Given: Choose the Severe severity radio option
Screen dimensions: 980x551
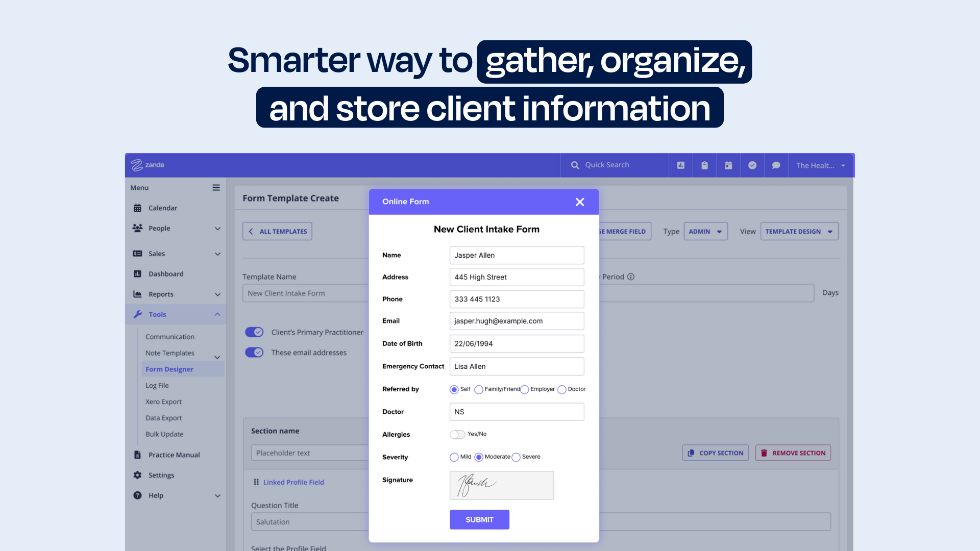Looking at the screenshot, I should click(516, 457).
